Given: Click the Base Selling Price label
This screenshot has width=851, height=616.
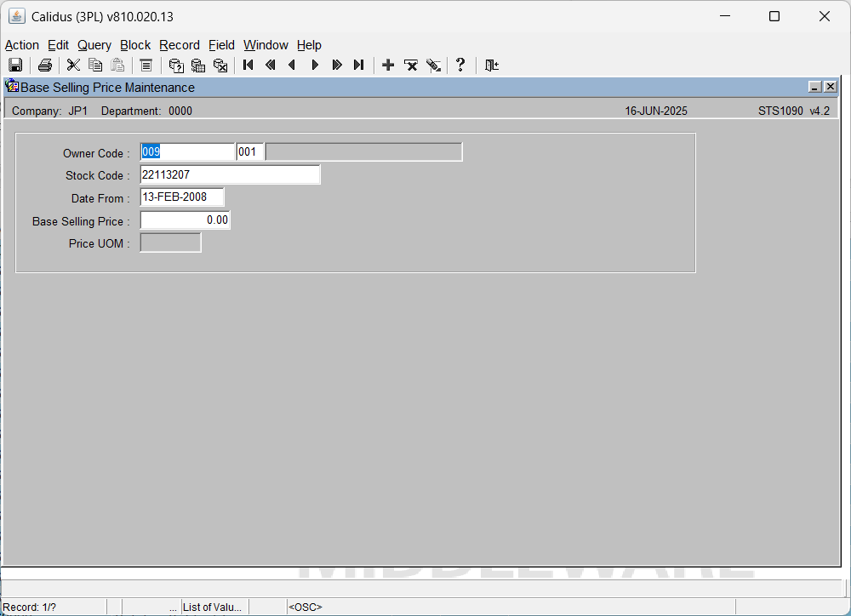Looking at the screenshot, I should coord(81,221).
